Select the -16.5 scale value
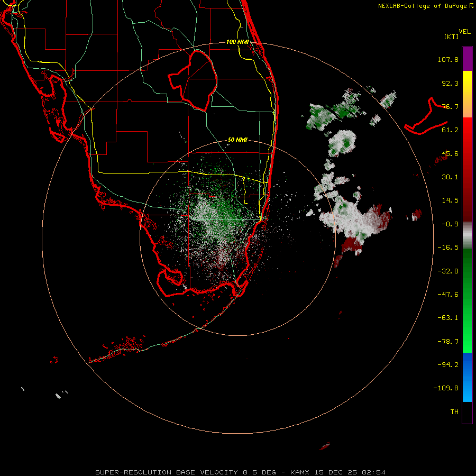This screenshot has height=476, width=476. [x=448, y=248]
